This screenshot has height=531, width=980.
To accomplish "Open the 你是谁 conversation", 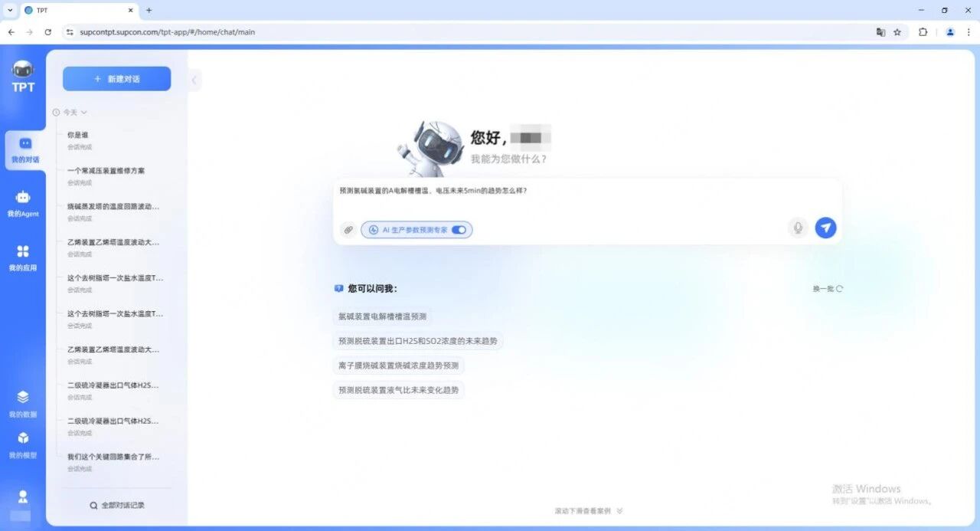I will pyautogui.click(x=78, y=135).
